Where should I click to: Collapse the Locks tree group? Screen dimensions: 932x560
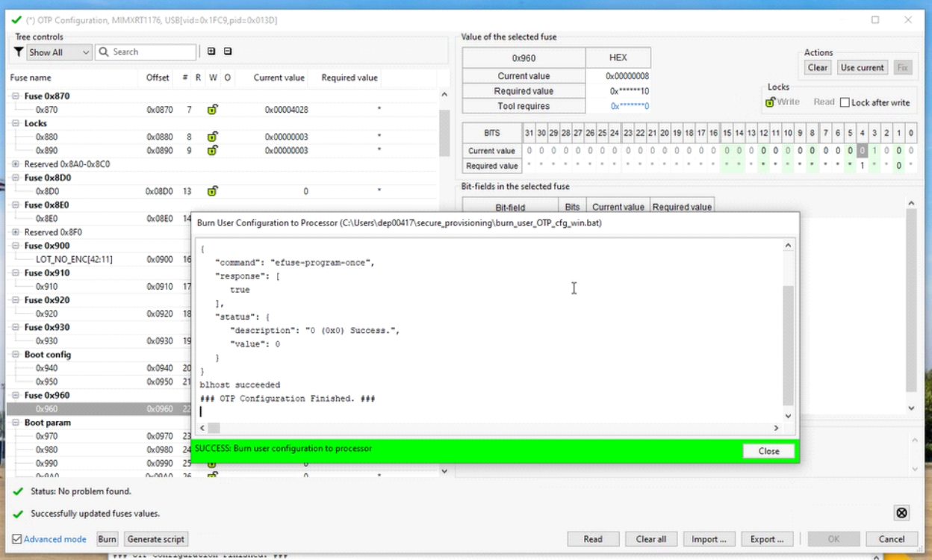[15, 123]
